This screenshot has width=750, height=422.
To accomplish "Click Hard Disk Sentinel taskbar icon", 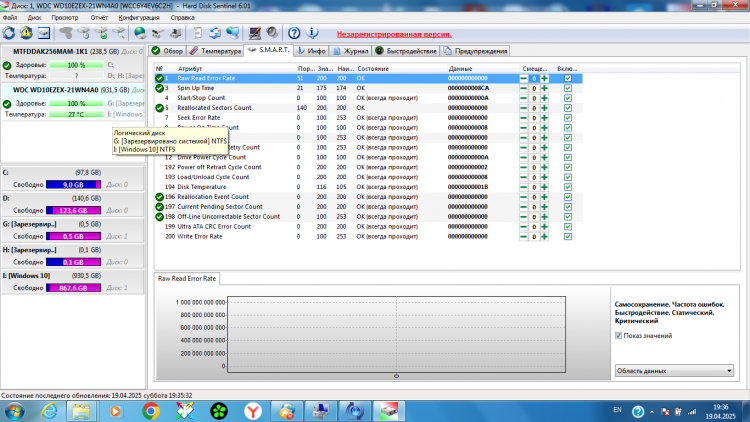I will (389, 411).
